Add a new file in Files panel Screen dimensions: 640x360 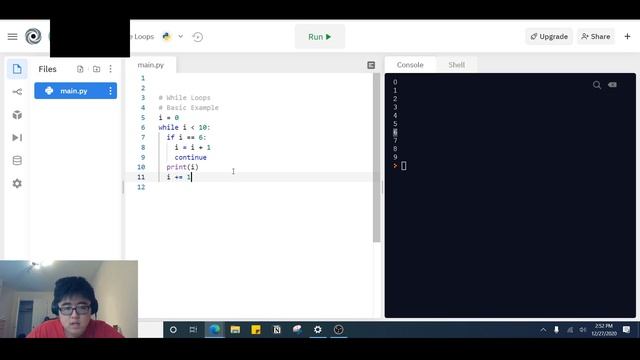[80, 69]
